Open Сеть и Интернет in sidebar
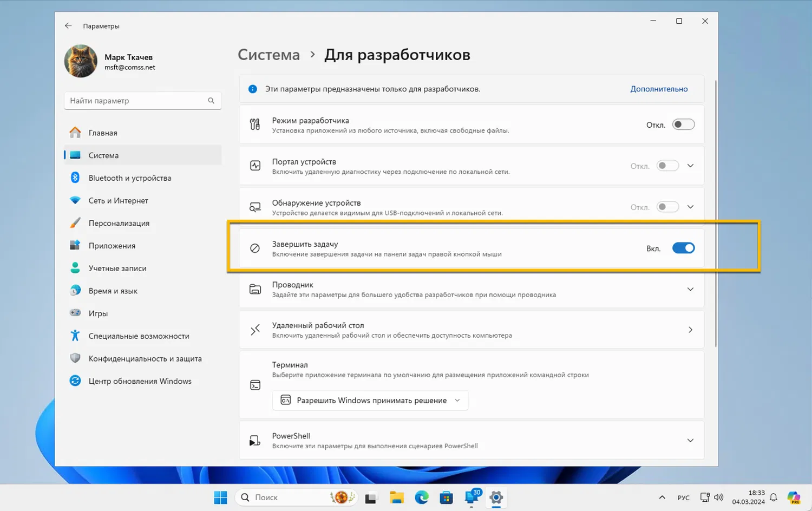The height and width of the screenshot is (511, 812). click(143, 200)
